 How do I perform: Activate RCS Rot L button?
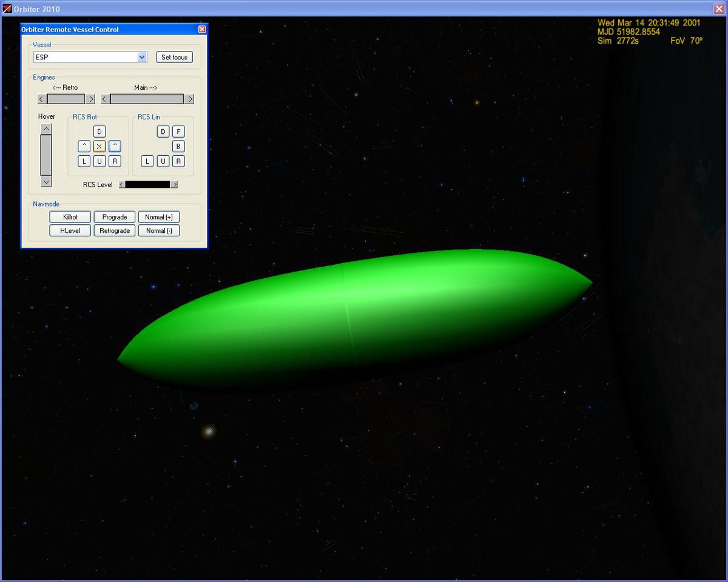click(x=84, y=161)
